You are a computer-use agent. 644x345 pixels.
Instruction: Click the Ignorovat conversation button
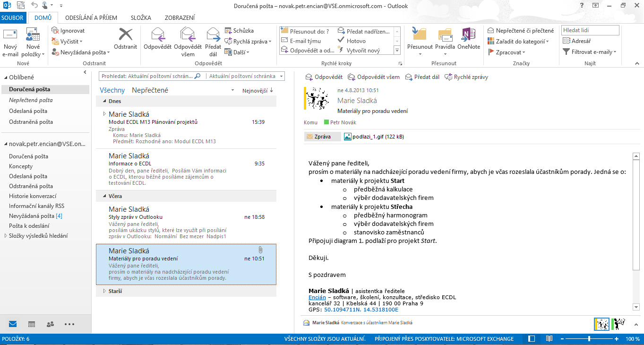(x=69, y=31)
